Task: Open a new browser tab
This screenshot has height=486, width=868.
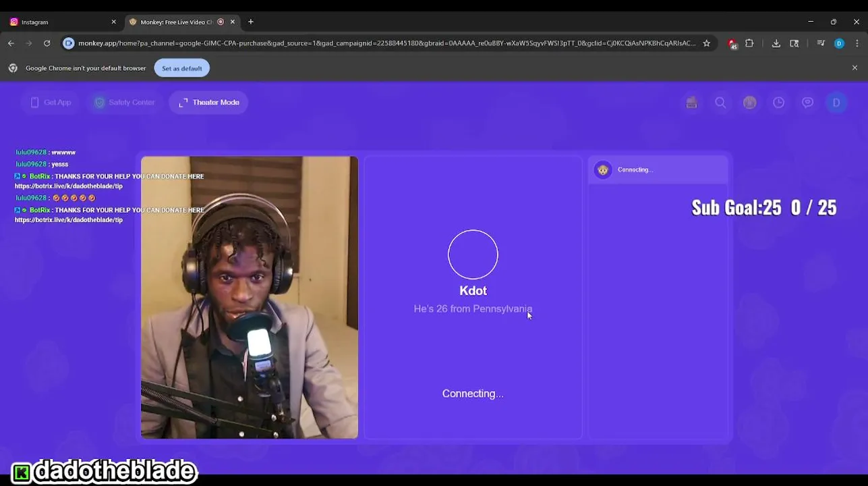Action: click(x=251, y=22)
